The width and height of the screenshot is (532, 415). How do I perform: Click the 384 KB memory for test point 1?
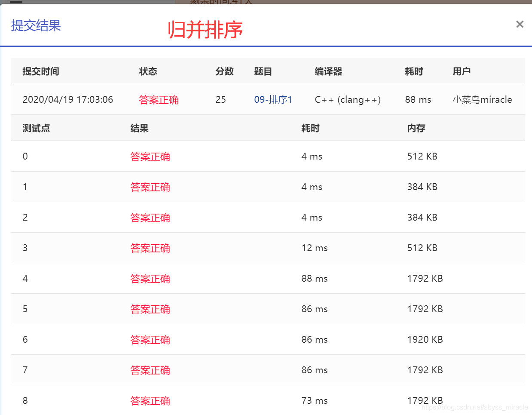click(422, 187)
